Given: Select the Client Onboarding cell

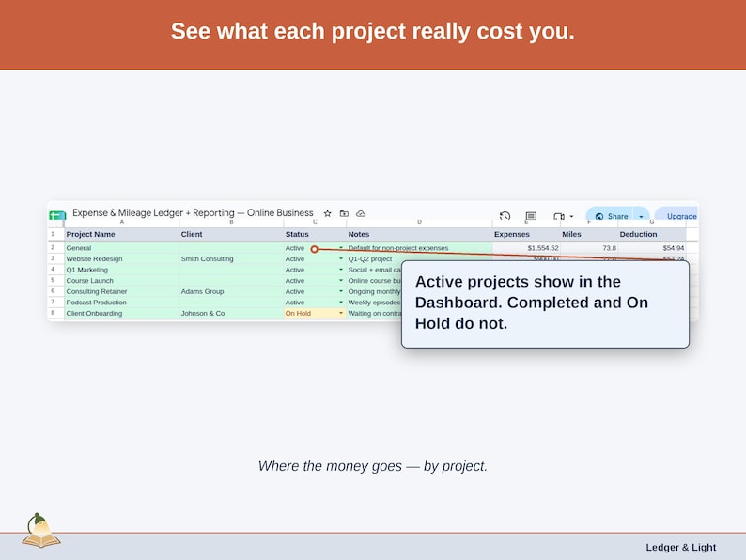Looking at the screenshot, I should pos(122,313).
